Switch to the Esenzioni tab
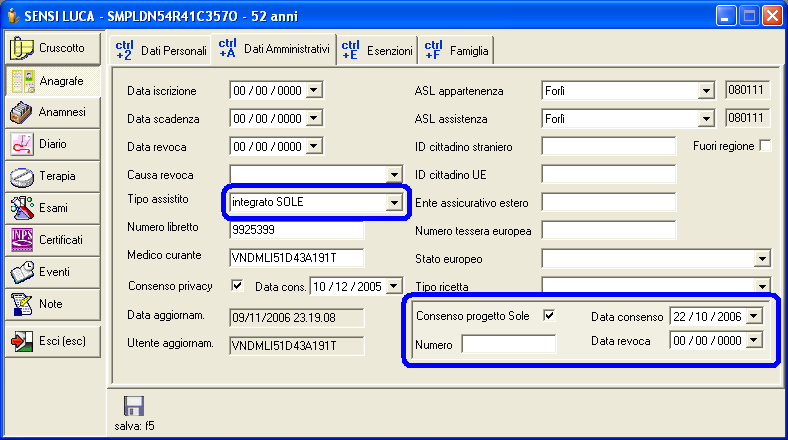This screenshot has width=788, height=440. [x=377, y=49]
